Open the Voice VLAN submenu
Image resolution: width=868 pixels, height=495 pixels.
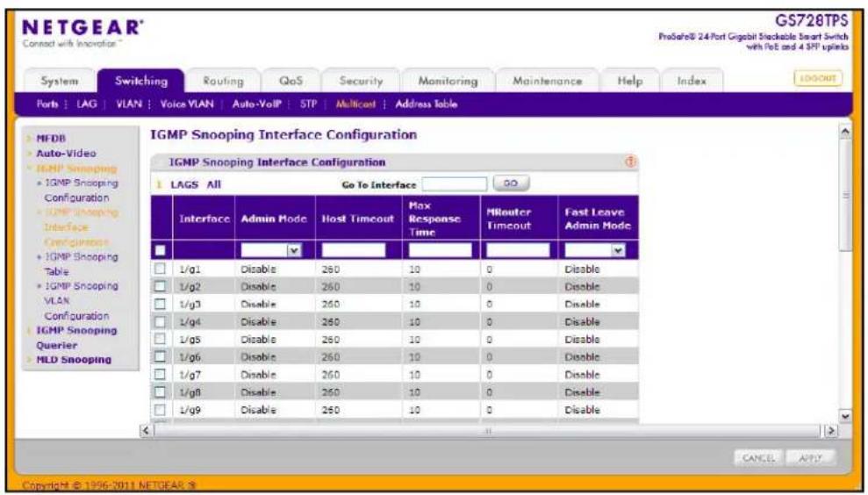click(x=187, y=104)
